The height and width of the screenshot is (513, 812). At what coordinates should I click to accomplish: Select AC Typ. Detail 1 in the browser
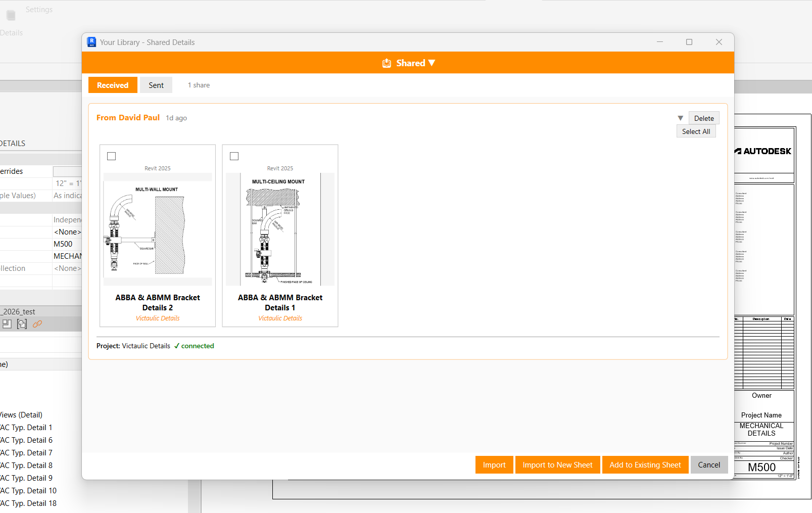click(x=26, y=428)
